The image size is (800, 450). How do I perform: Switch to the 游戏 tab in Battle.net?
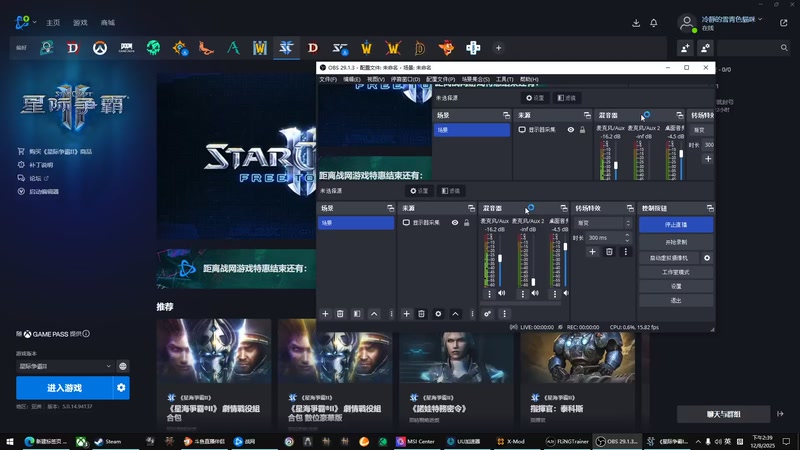pyautogui.click(x=80, y=23)
